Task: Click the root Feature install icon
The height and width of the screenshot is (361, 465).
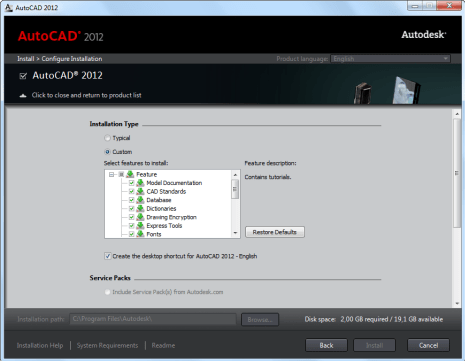Action: click(130, 174)
